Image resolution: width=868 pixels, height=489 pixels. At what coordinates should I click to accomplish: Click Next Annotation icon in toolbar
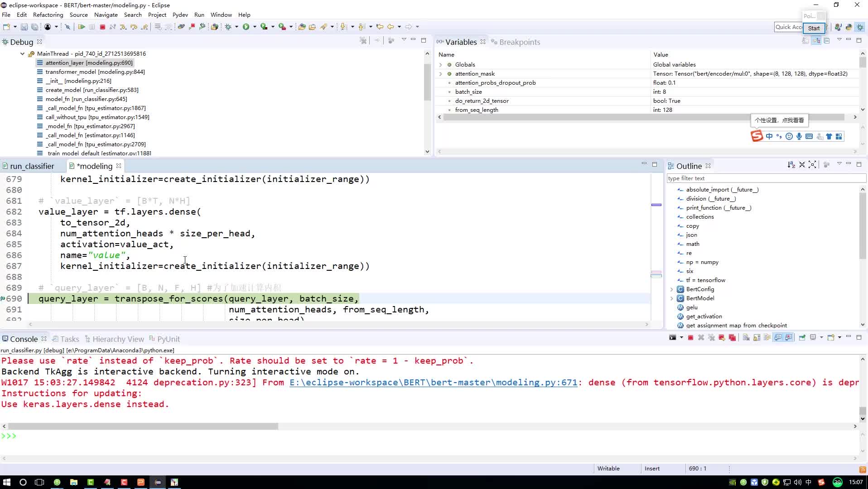343,27
